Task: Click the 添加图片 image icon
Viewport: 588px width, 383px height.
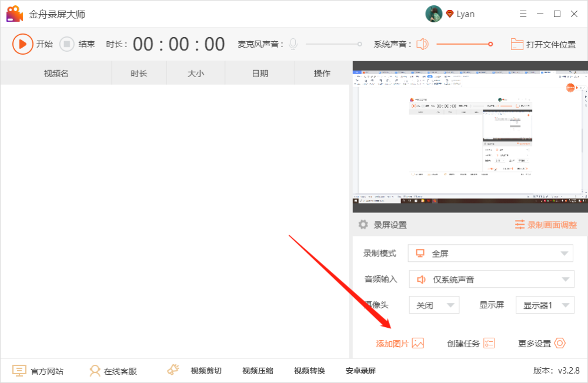Action: (x=417, y=343)
